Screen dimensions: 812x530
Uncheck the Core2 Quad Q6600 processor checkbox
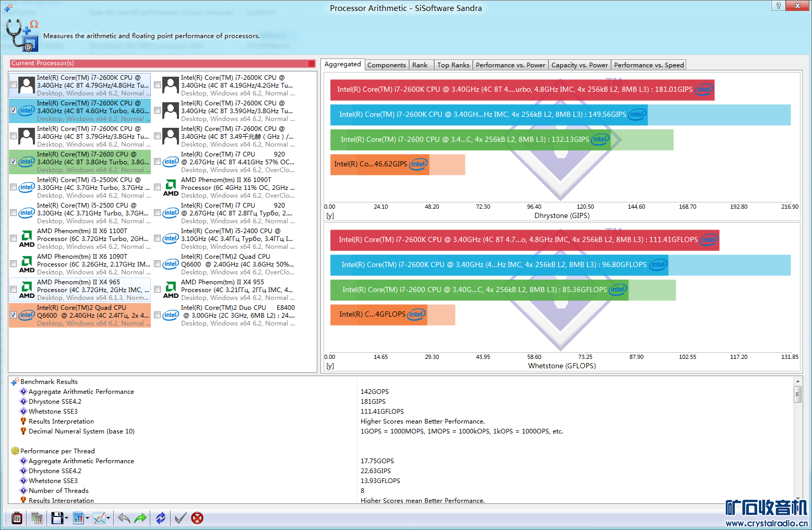14,315
